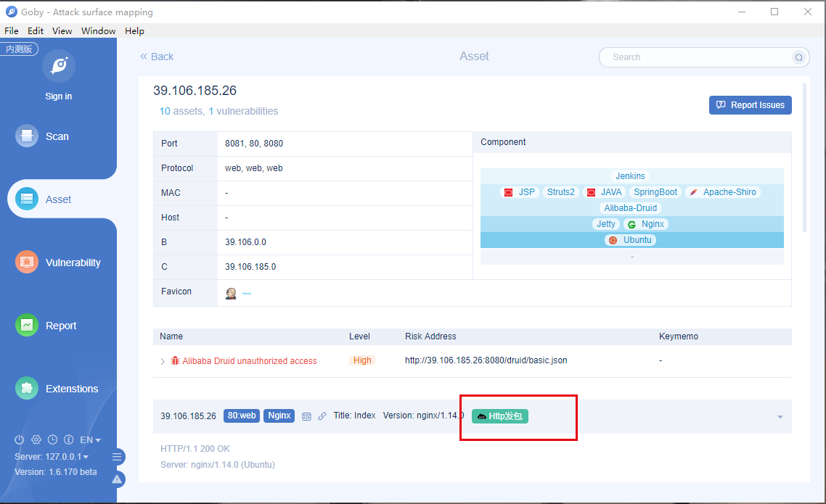The width and height of the screenshot is (826, 504).
Task: Click the HTTP/1.1 200 OK response line
Action: tap(195, 449)
